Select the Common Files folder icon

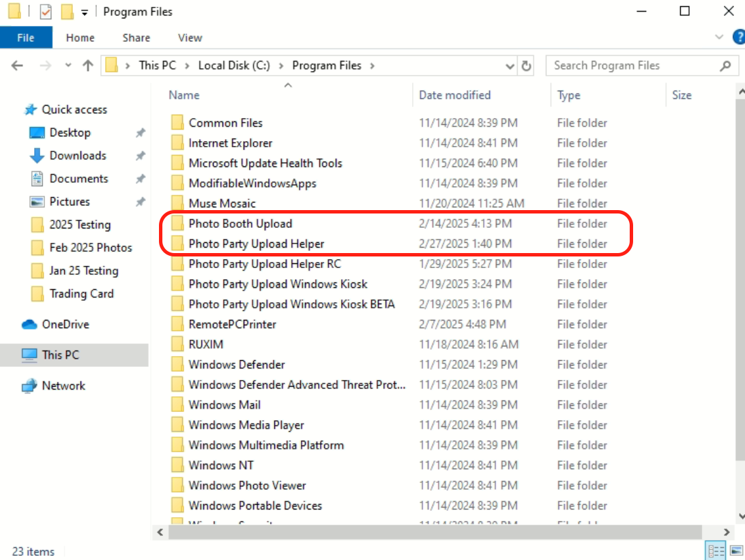[177, 123]
